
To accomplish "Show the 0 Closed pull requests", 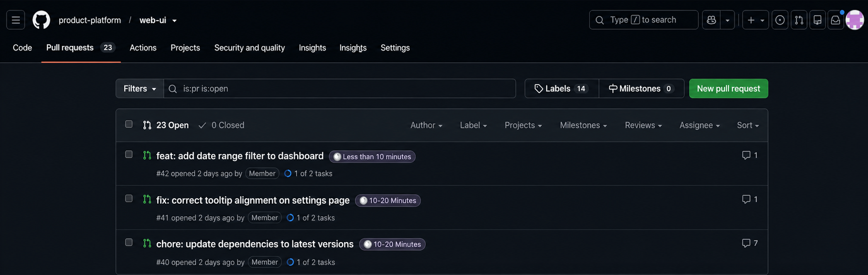I will [221, 125].
